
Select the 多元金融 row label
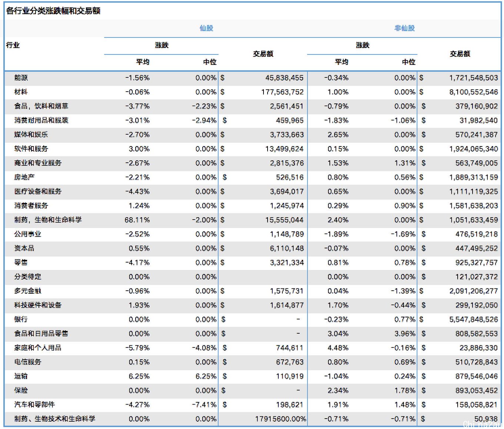27,291
